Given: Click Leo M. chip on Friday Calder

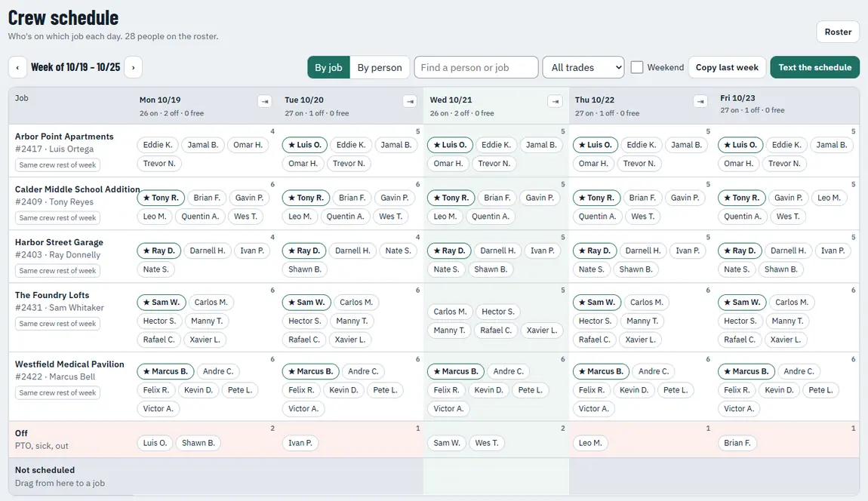Looking at the screenshot, I should click(x=829, y=198).
